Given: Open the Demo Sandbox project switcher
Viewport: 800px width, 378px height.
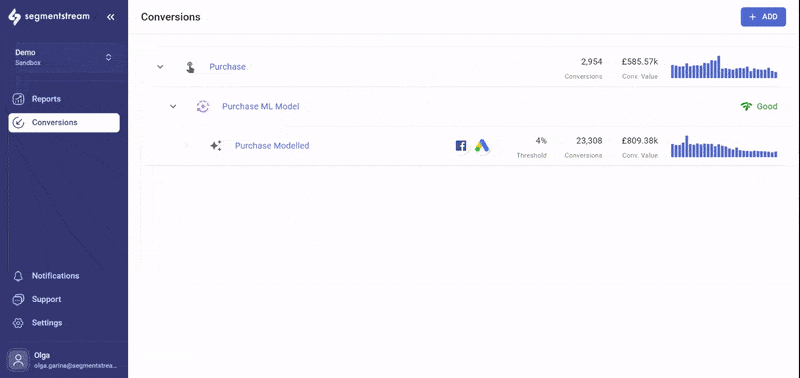Looking at the screenshot, I should point(64,57).
